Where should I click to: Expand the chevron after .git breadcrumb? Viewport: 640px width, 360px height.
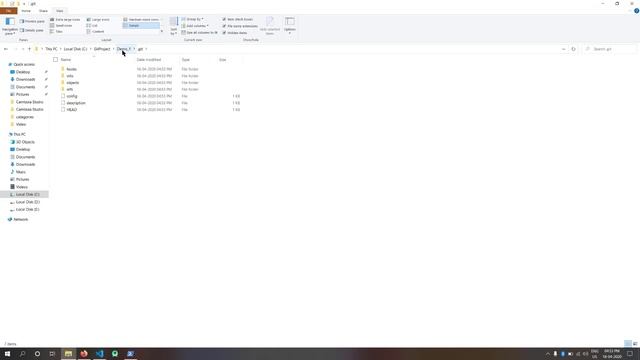click(x=146, y=49)
